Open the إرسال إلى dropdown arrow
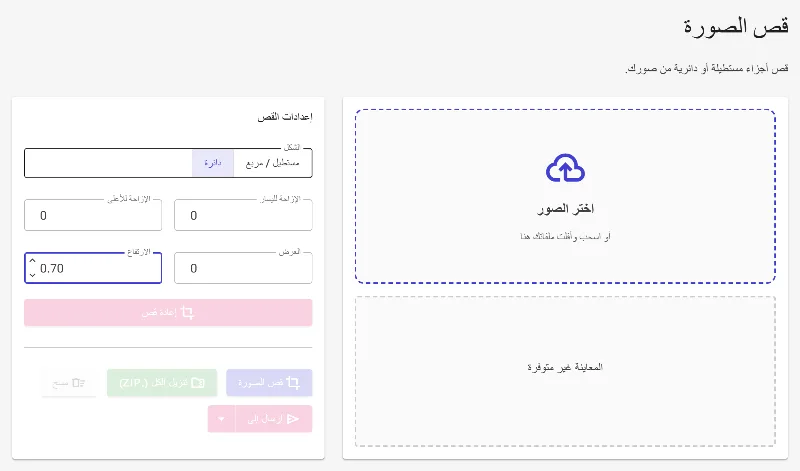The height and width of the screenshot is (471, 800). pyautogui.click(x=221, y=419)
